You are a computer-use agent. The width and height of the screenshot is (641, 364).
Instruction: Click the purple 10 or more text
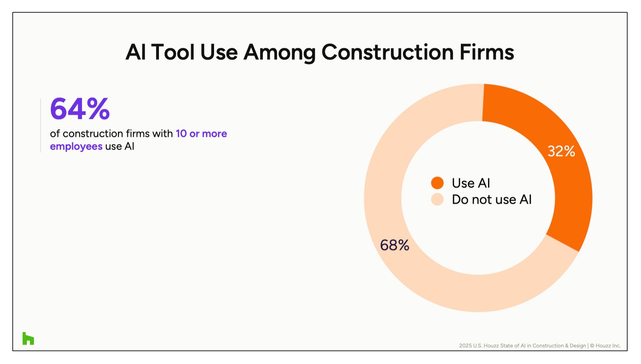pyautogui.click(x=201, y=134)
